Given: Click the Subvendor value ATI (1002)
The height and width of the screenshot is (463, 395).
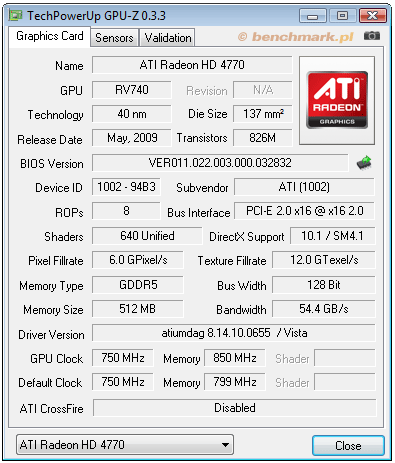Looking at the screenshot, I should 304,187.
